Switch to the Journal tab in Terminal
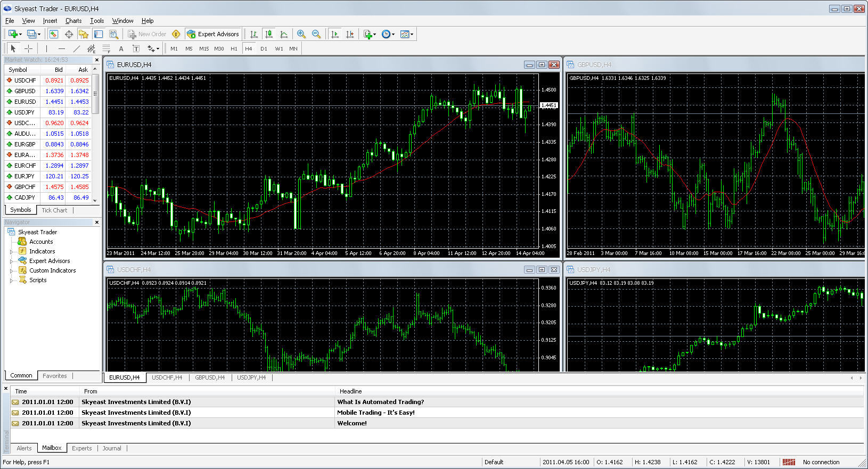This screenshot has width=868, height=469. (x=112, y=448)
